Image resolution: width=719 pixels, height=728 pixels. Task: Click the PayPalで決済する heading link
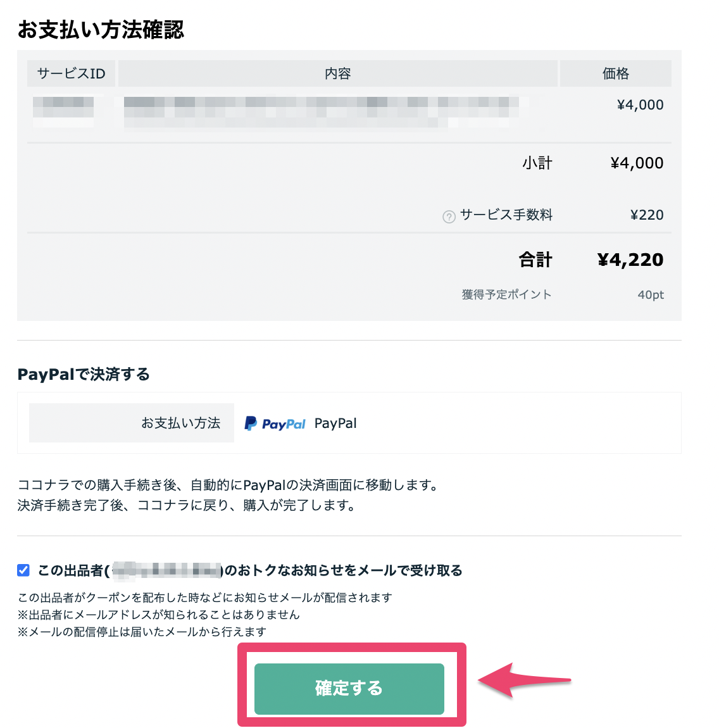tap(83, 374)
